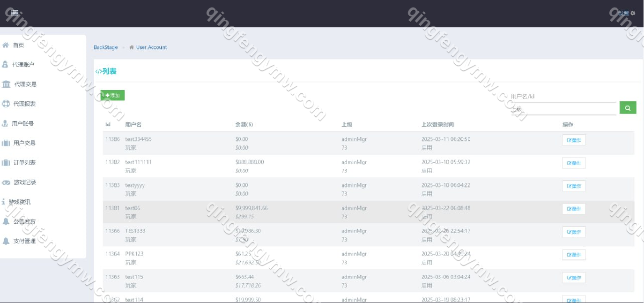Open 订单列表 in the sidebar
This screenshot has width=644, height=303.
(24, 163)
